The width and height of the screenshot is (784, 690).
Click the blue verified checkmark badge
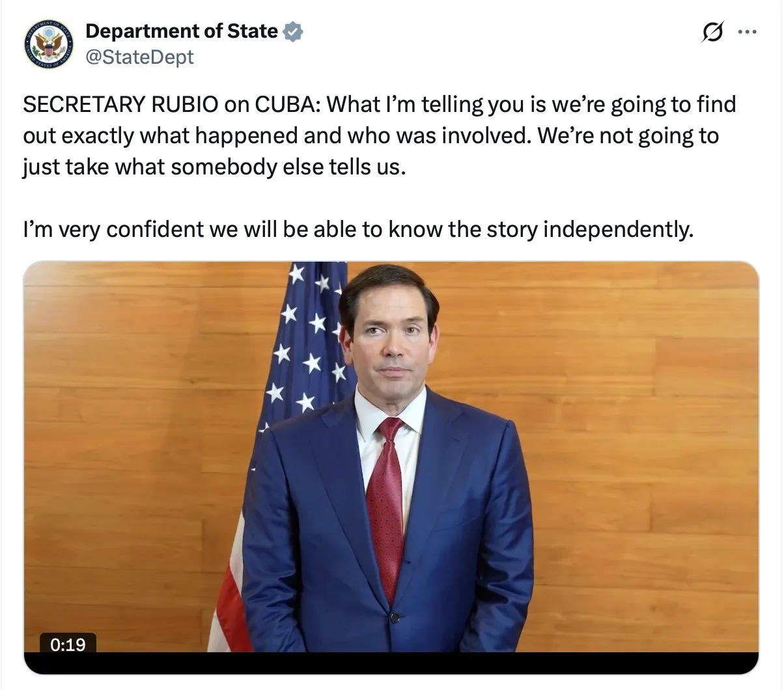click(x=294, y=32)
